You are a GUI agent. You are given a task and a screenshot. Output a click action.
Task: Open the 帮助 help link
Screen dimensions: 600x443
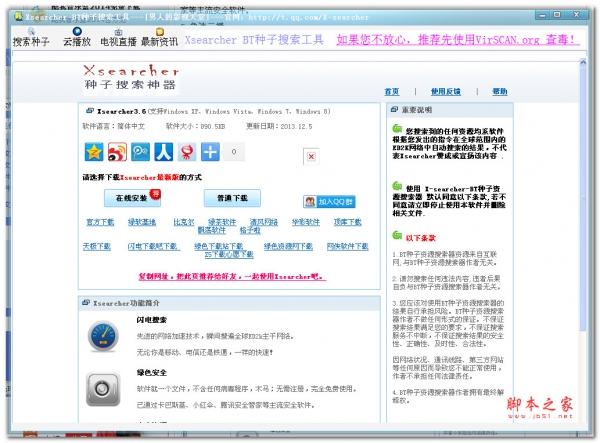point(500,91)
